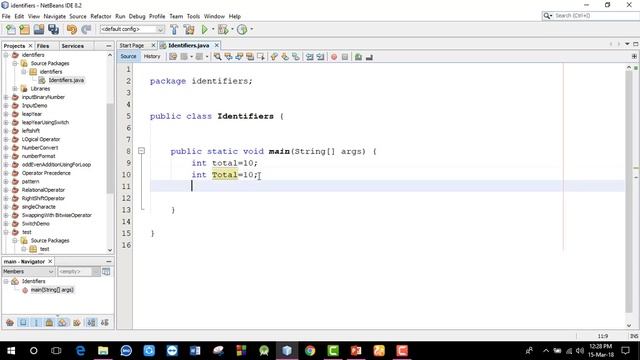Click the Uncomment icon in editor toolbar

click(369, 57)
